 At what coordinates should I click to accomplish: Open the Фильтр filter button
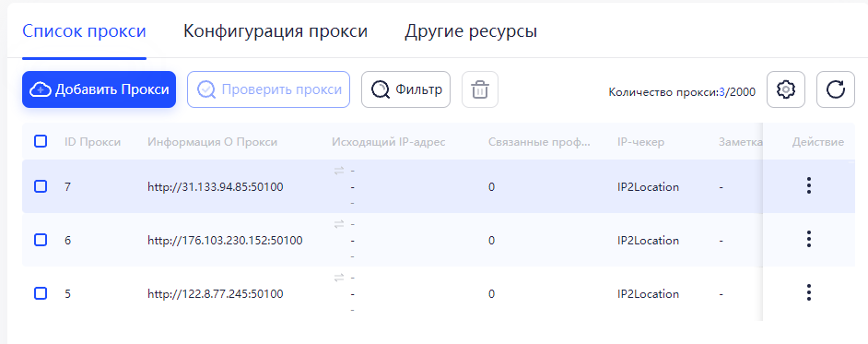405,89
